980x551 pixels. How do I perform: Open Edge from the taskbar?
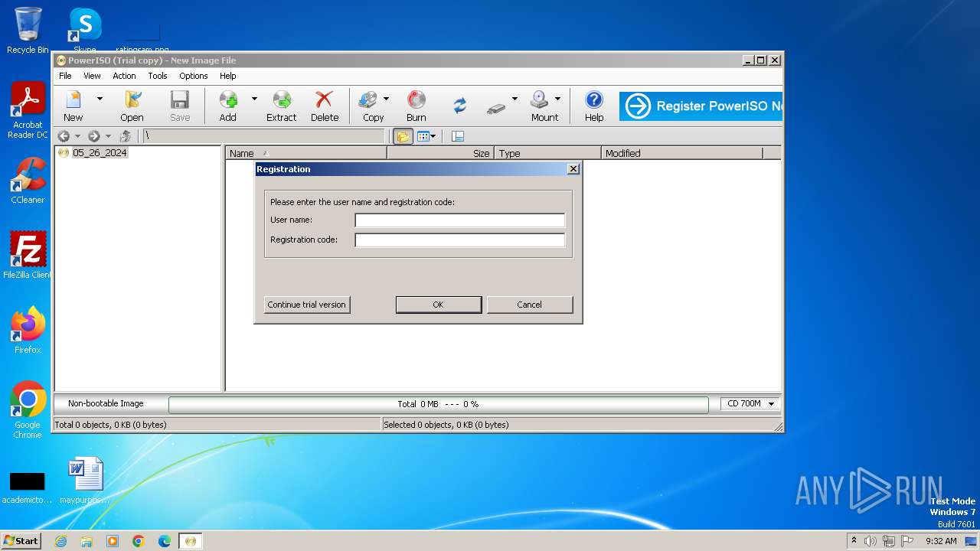[165, 541]
